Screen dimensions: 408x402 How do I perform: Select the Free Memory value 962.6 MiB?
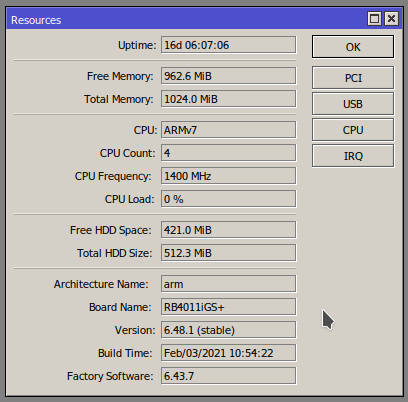click(229, 76)
